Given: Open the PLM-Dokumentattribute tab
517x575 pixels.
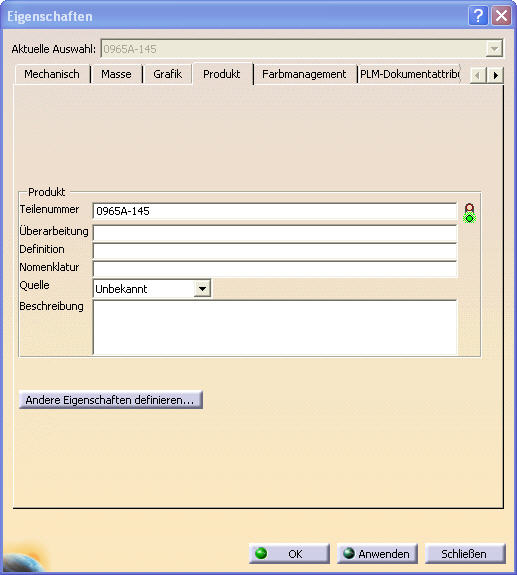Looking at the screenshot, I should 409,74.
